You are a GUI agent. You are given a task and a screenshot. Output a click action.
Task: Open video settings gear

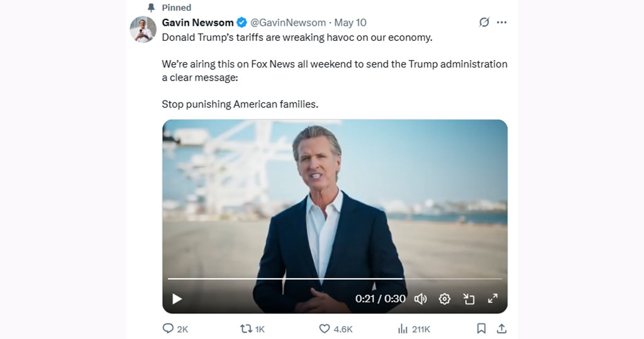(x=445, y=299)
